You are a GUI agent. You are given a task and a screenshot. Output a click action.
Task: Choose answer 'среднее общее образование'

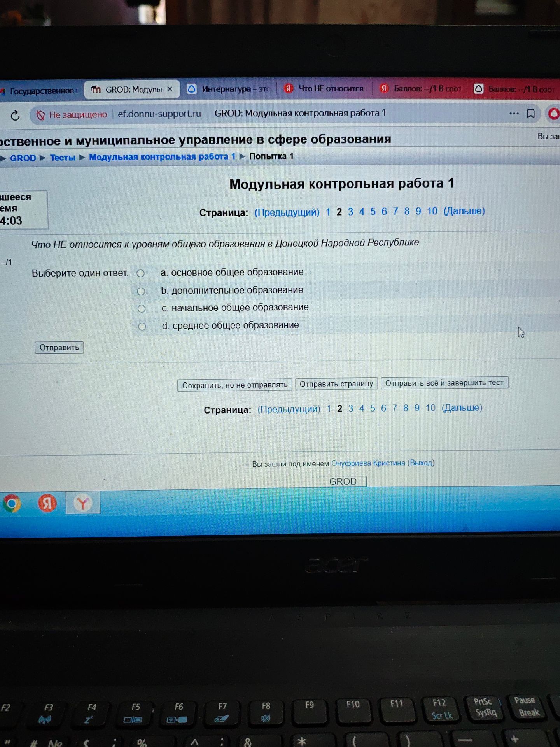point(142,326)
